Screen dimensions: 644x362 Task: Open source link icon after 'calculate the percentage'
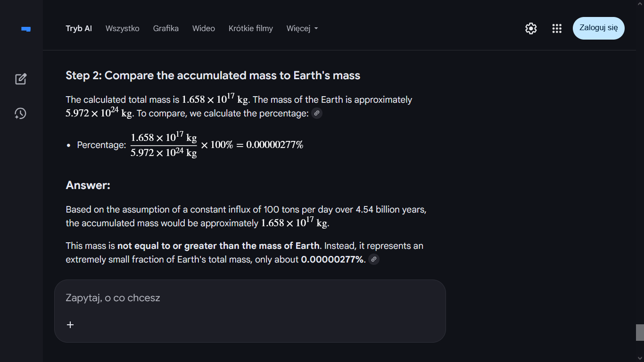[317, 114]
